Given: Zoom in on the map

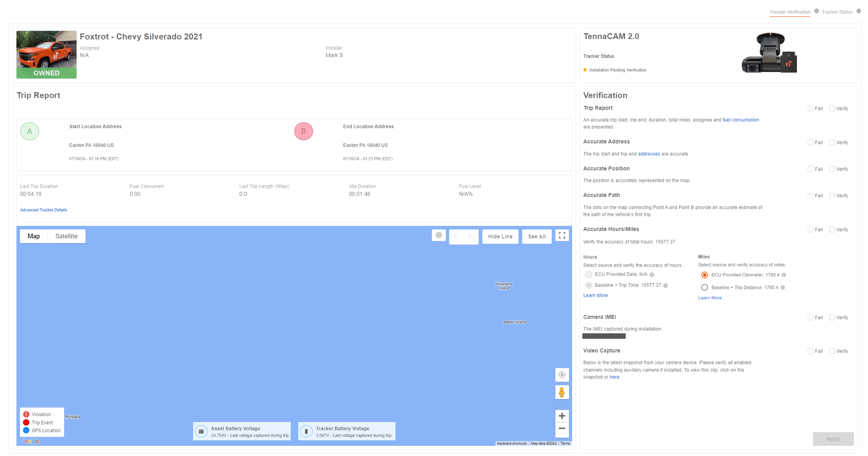Looking at the screenshot, I should click(562, 416).
